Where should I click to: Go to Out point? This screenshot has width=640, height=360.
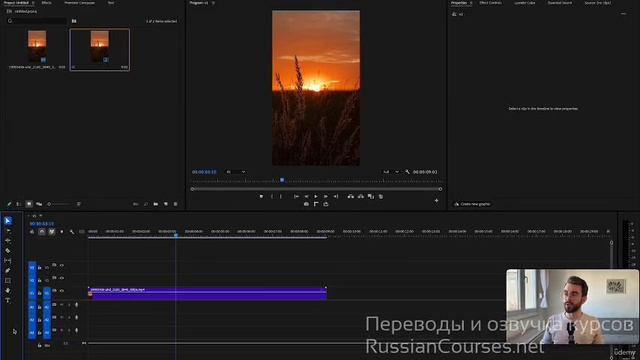click(x=336, y=196)
